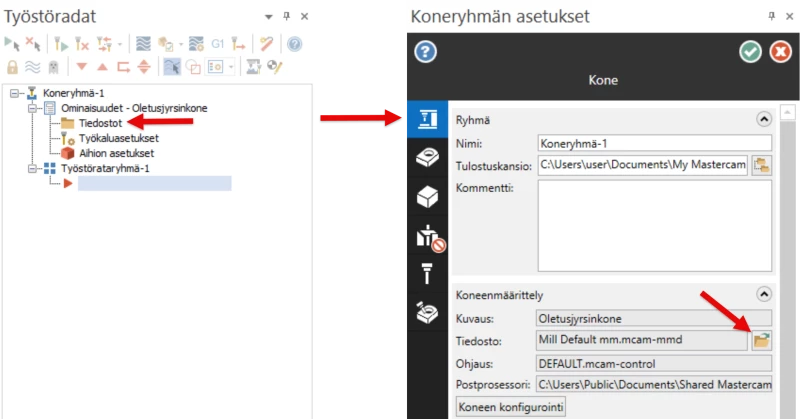800x419 pixels.
Task: Browse for the Tulostuskansio output folder
Action: click(762, 165)
